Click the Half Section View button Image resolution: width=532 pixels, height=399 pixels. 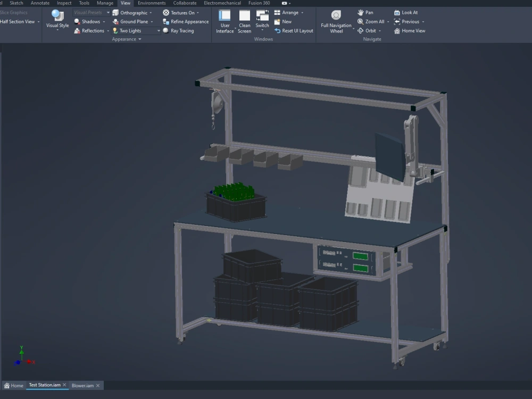(x=18, y=22)
